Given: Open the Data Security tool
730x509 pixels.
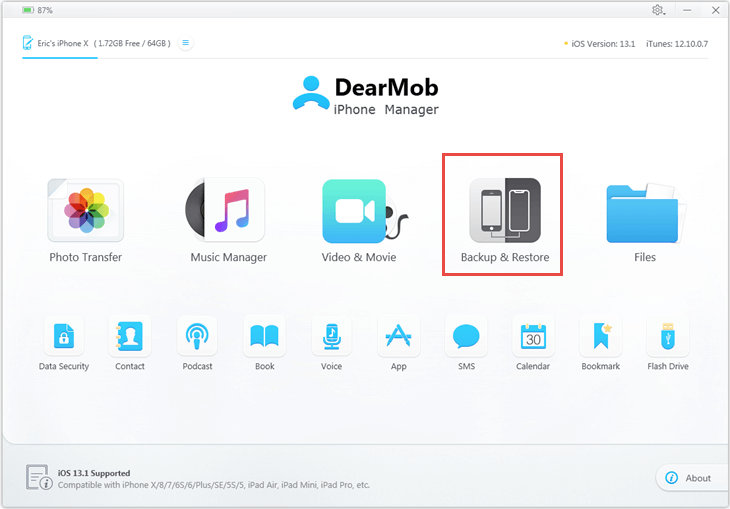Looking at the screenshot, I should tap(64, 338).
